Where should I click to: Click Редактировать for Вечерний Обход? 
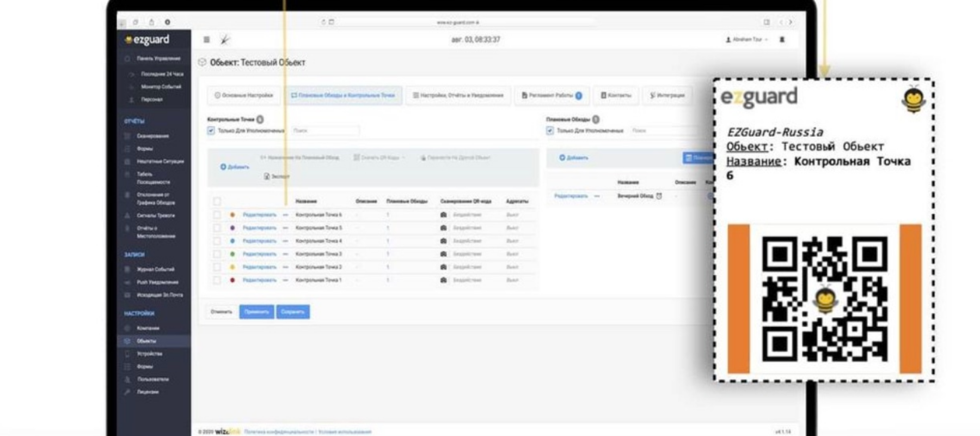coord(571,196)
